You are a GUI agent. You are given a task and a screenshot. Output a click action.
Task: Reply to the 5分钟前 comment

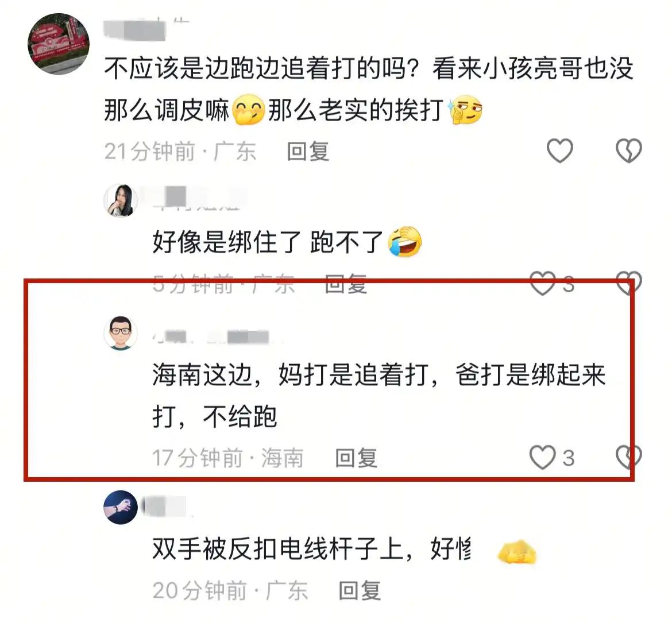pyautogui.click(x=346, y=284)
